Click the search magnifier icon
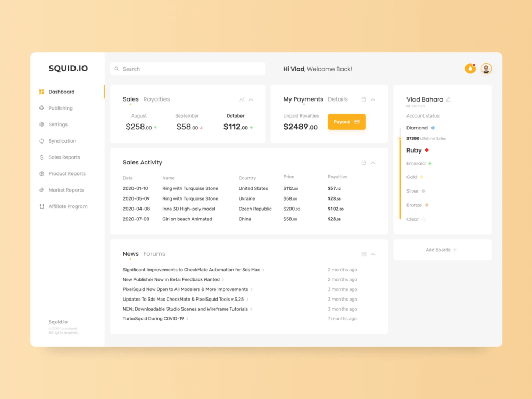This screenshot has height=399, width=532. [117, 69]
